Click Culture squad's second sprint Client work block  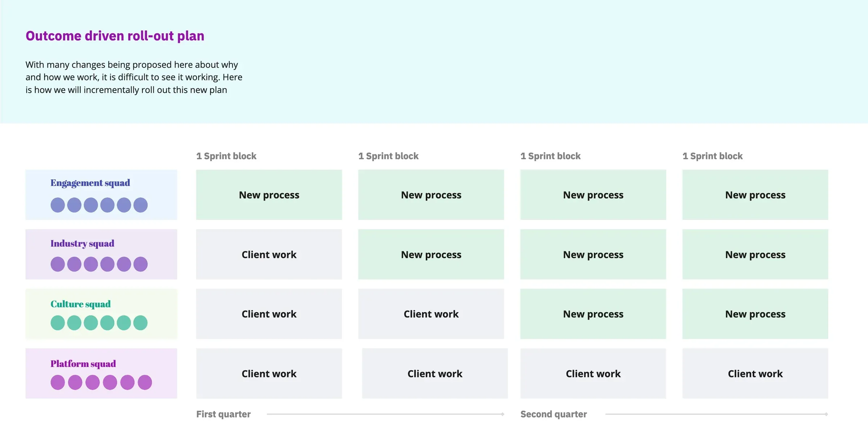click(431, 314)
